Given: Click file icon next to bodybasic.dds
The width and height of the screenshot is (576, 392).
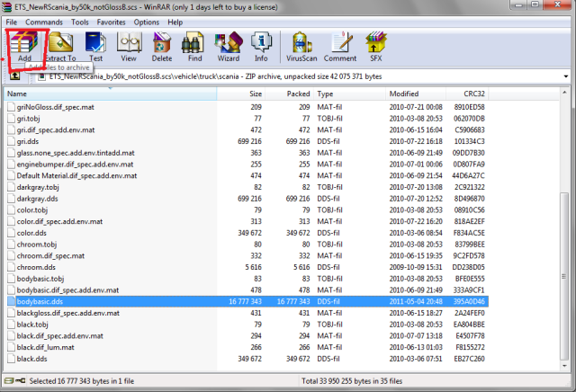Looking at the screenshot, I should [11, 301].
